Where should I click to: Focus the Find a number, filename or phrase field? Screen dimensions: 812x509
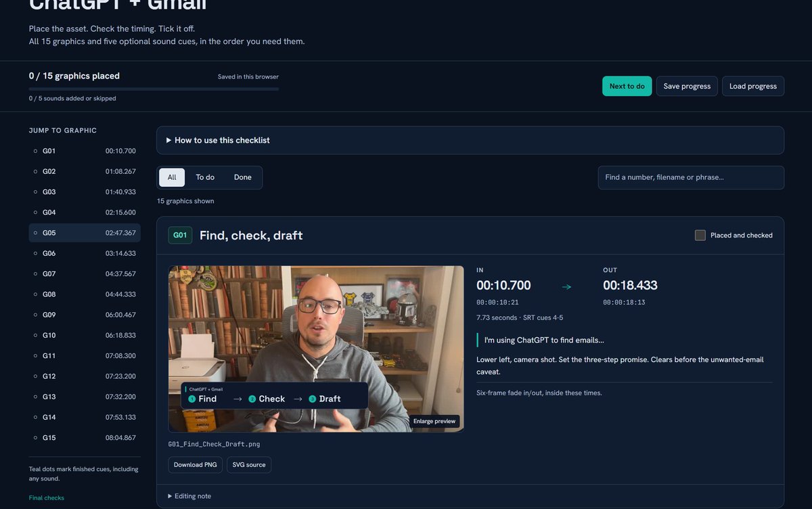[x=691, y=177]
